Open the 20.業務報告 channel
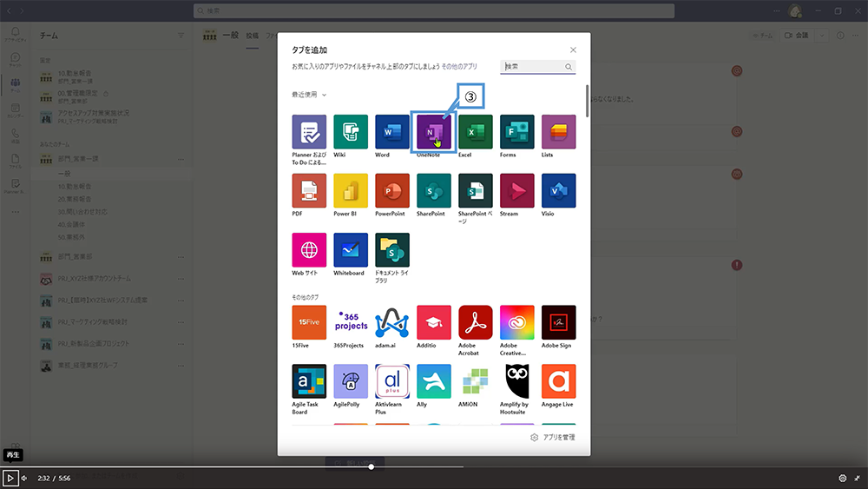The width and height of the screenshot is (868, 489). click(x=75, y=200)
